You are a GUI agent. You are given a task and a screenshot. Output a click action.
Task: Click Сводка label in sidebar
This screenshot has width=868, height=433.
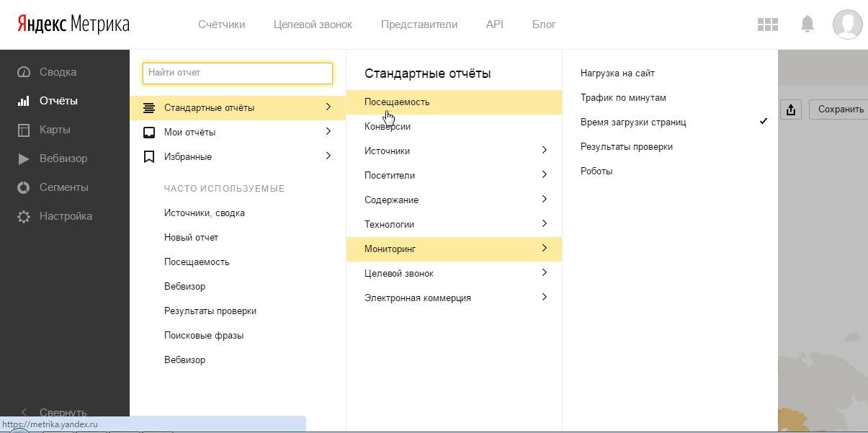click(x=58, y=72)
